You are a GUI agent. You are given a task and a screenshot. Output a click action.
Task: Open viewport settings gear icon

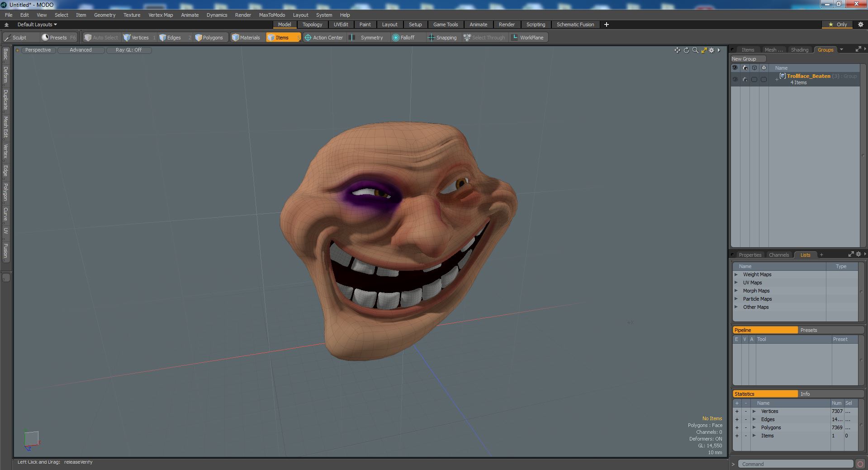tap(711, 50)
